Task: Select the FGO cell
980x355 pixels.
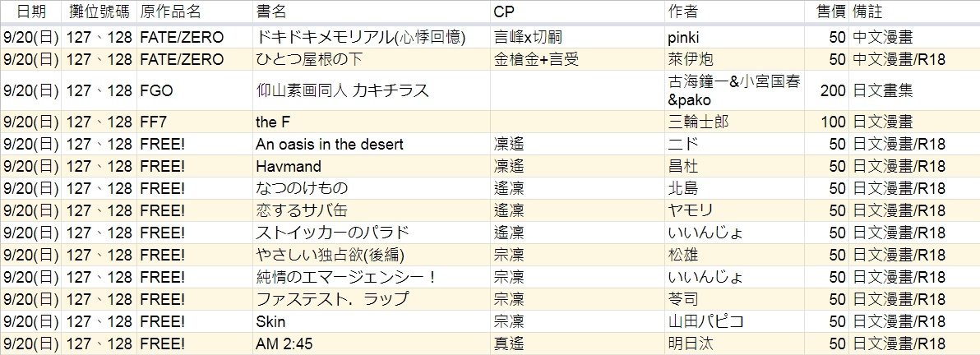Action: (195, 90)
